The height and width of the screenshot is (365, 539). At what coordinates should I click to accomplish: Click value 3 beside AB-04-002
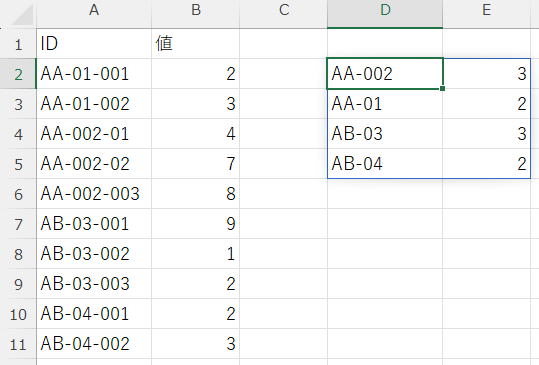point(196,343)
